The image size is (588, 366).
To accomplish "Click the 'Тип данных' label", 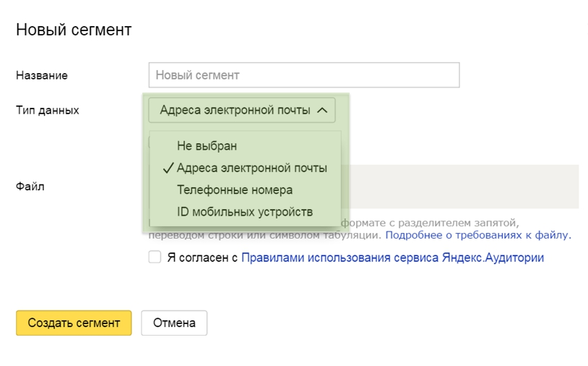I will (47, 110).
